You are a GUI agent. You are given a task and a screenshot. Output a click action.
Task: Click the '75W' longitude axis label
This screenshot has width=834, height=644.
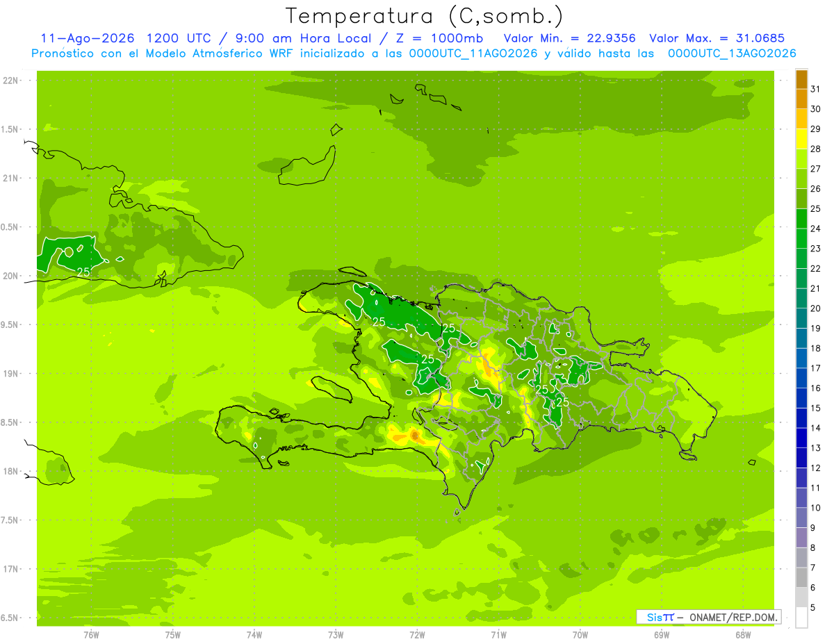point(172,634)
